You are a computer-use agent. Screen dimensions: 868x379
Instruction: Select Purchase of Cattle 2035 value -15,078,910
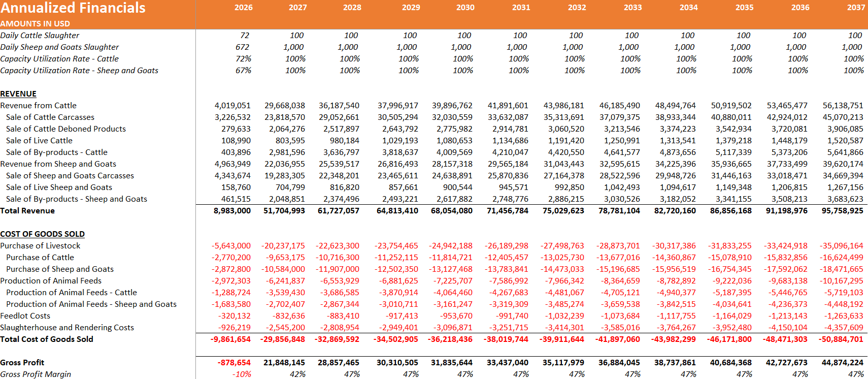click(x=730, y=257)
